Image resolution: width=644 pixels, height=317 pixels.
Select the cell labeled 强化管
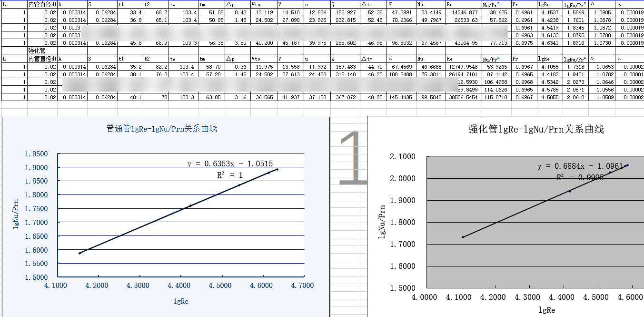click(x=37, y=50)
